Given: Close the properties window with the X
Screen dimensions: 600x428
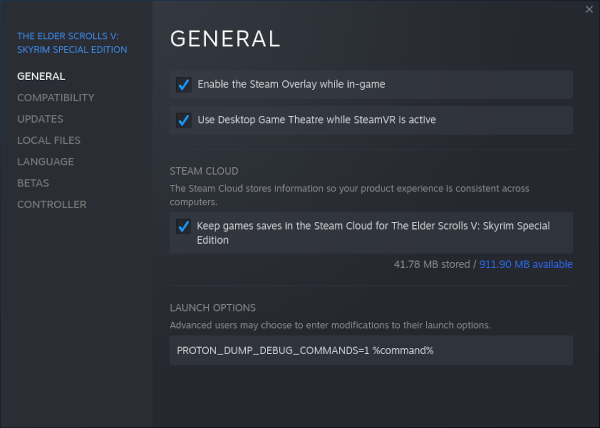Looking at the screenshot, I should (588, 9).
